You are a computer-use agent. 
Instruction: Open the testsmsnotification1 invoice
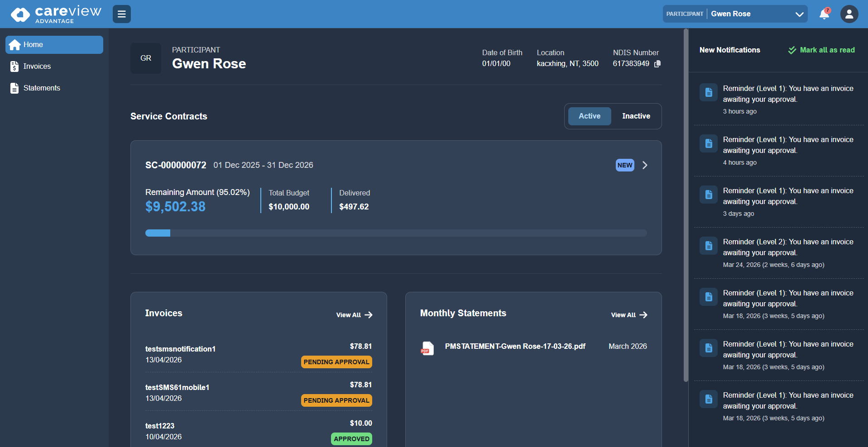pos(180,349)
